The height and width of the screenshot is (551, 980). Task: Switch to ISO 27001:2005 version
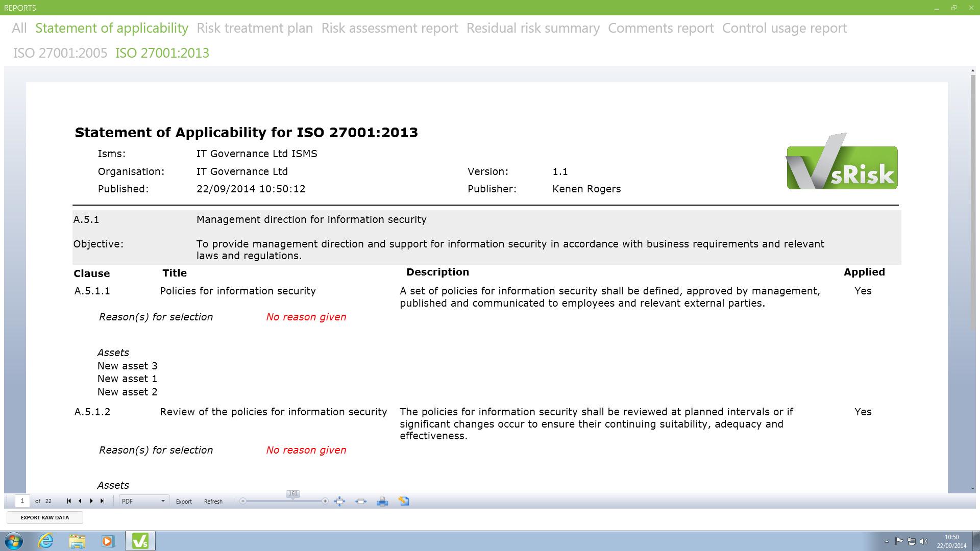point(60,53)
